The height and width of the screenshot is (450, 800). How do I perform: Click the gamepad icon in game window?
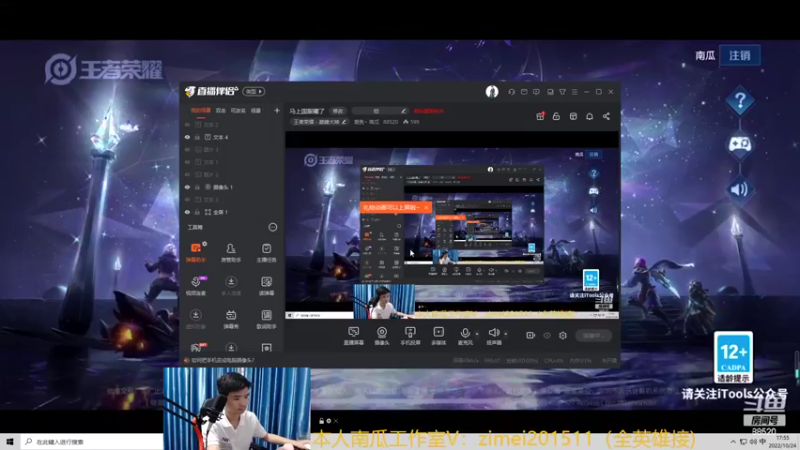(740, 144)
